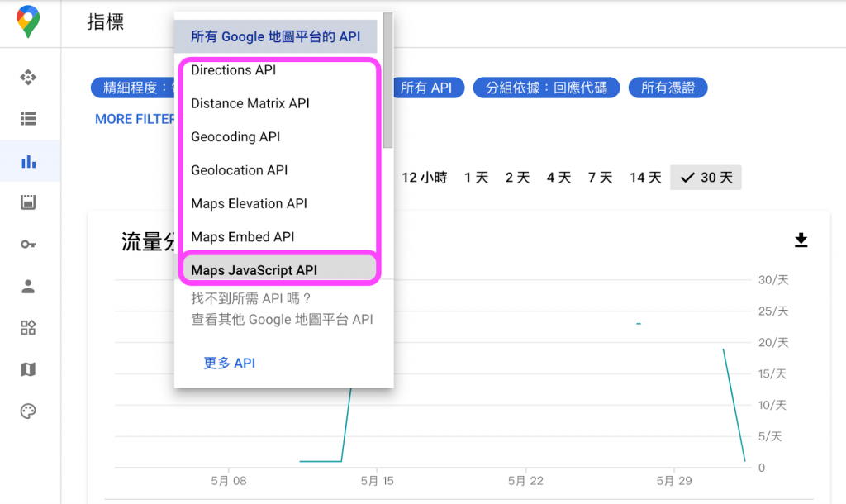846x504 pixels.
Task: Set time range to 30 天
Action: 706,178
